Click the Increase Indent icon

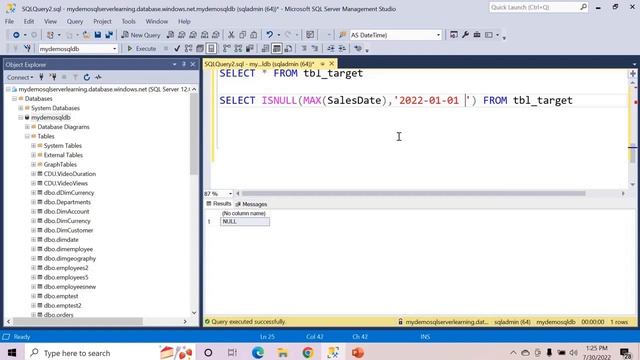coord(342,49)
